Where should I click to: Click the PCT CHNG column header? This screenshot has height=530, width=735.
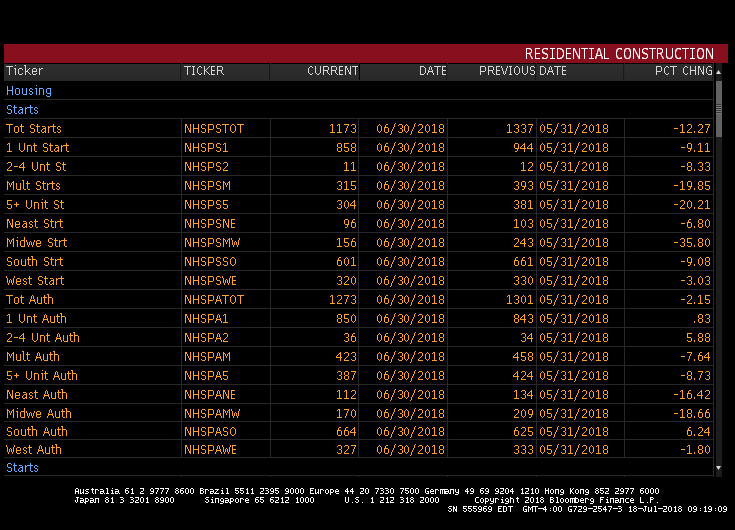683,71
